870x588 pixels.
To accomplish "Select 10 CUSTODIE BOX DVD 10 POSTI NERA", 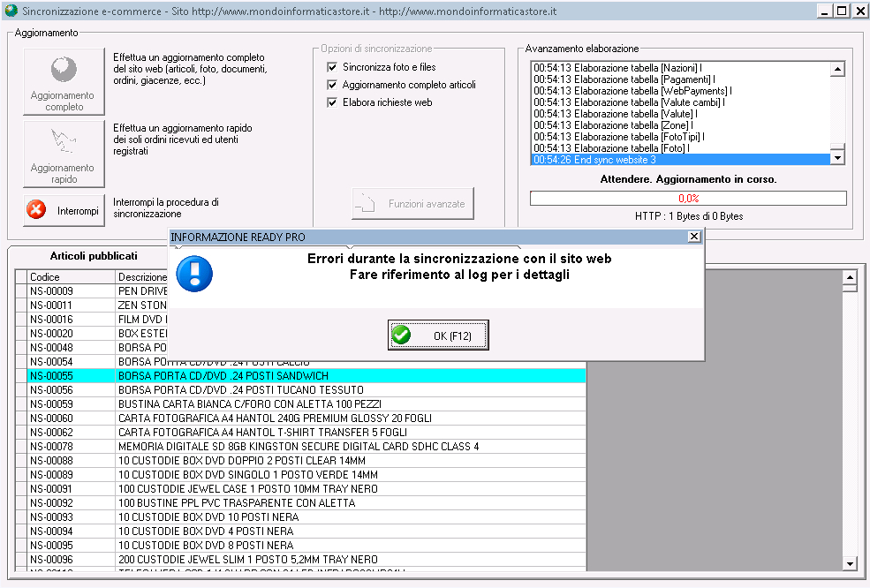I will 306,517.
